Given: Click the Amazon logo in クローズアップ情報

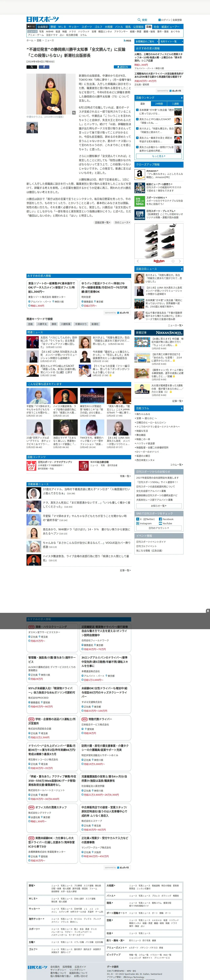Looking at the screenshot, I should [x=140, y=175].
